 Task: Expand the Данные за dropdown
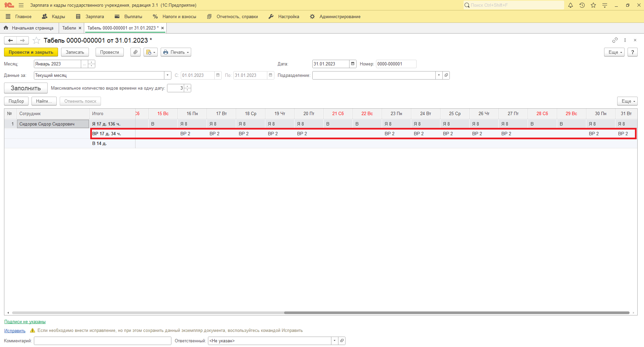168,75
